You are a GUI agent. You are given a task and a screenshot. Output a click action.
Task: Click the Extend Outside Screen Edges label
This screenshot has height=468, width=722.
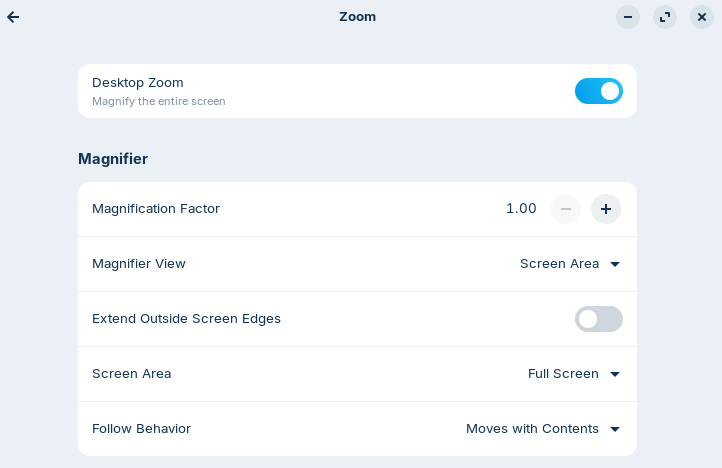(x=186, y=319)
